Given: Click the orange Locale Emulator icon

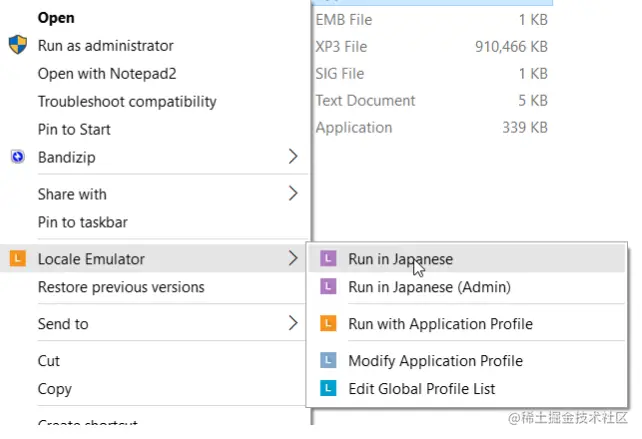Looking at the screenshot, I should [17, 259].
